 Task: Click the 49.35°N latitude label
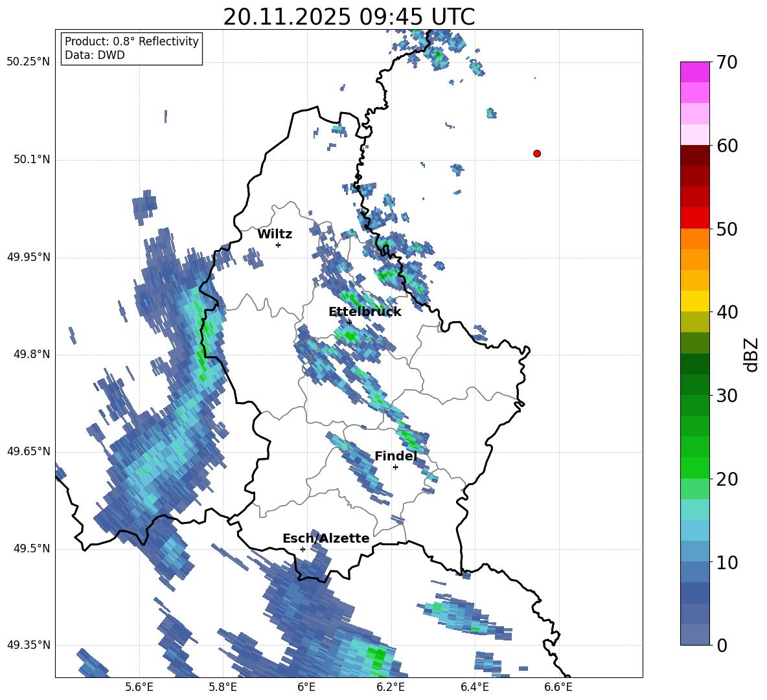29,645
